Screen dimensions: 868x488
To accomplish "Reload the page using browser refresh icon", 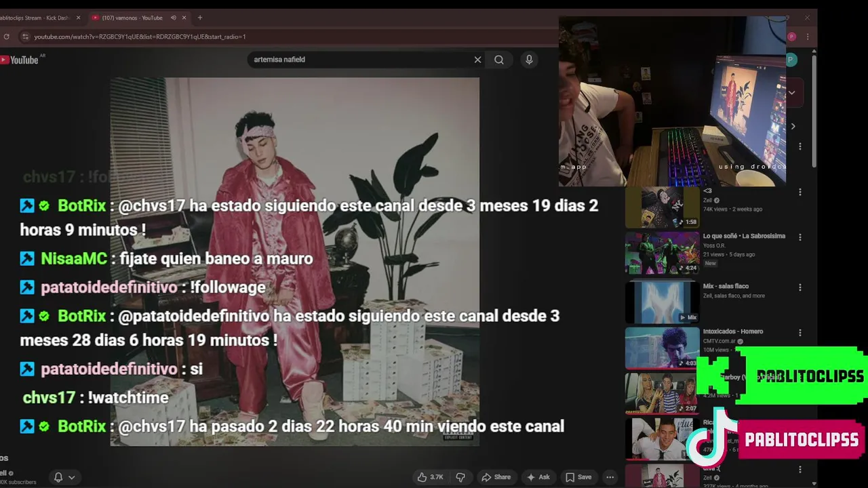I will [x=7, y=37].
